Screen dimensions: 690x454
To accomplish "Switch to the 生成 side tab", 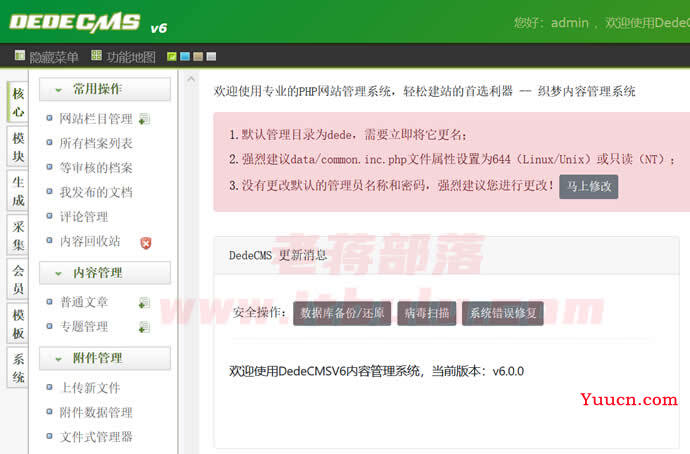I will [x=18, y=191].
